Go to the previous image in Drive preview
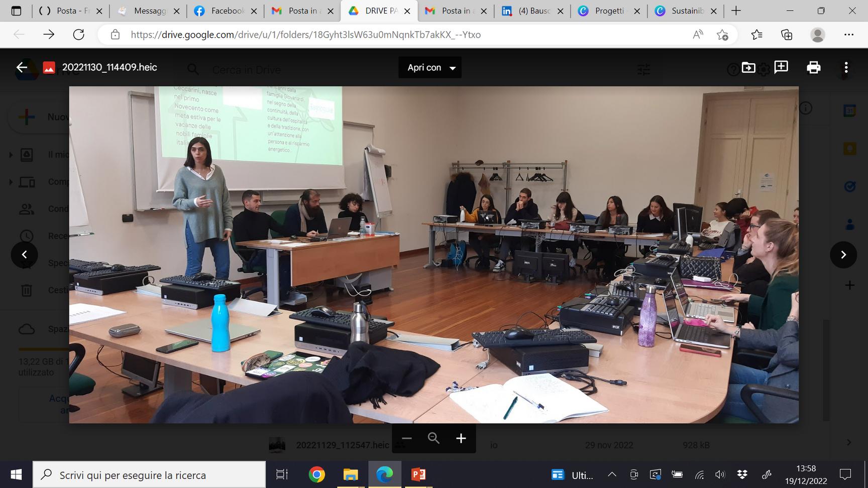868x488 pixels. [24, 255]
